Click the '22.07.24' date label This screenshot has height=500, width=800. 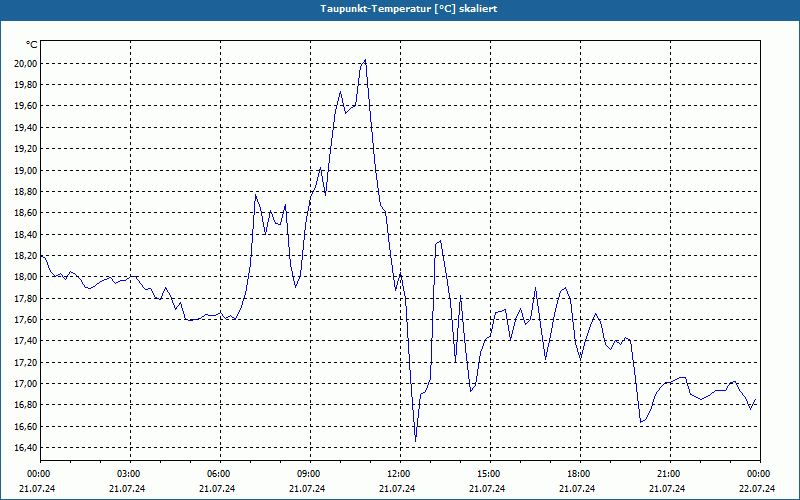coord(757,488)
